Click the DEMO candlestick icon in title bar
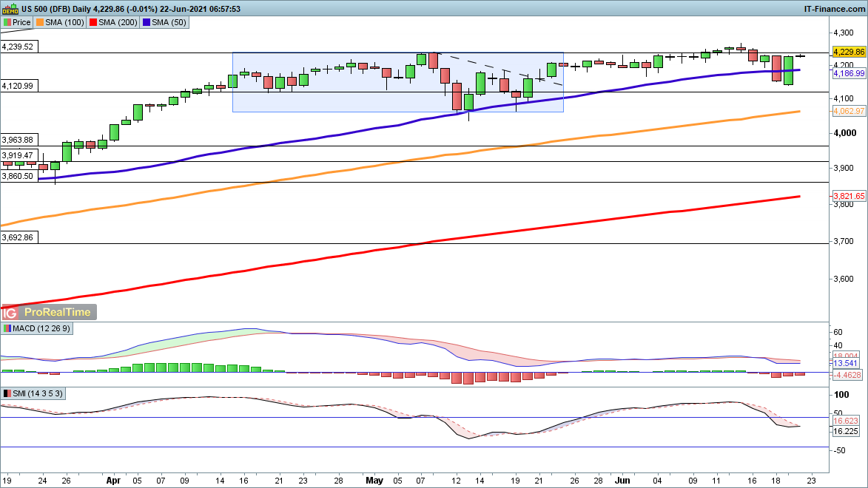 coord(10,8)
